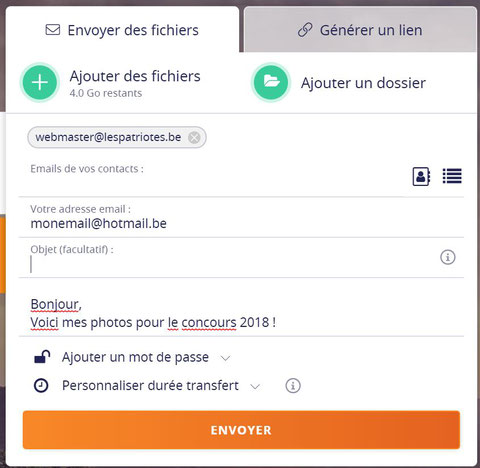
Task: Focus the Objet (facultatif) input field
Action: pyautogui.click(x=233, y=264)
